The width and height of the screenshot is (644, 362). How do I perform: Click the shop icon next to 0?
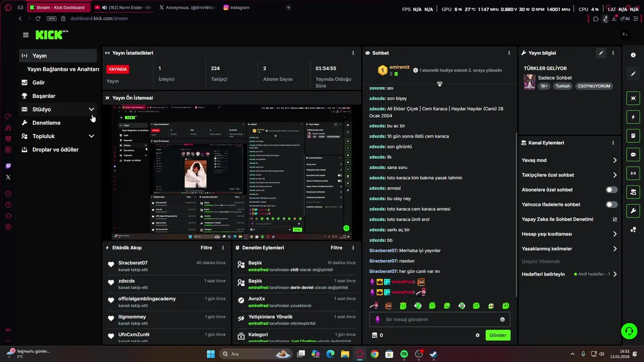click(x=374, y=335)
